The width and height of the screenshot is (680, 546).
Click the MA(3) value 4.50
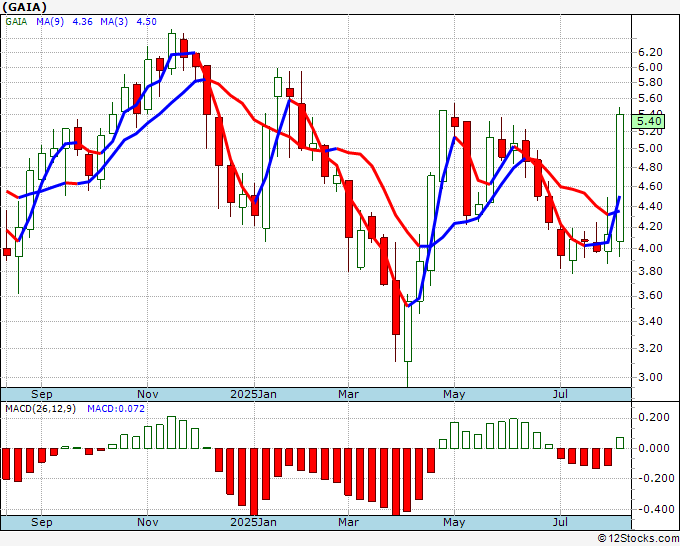[147, 22]
